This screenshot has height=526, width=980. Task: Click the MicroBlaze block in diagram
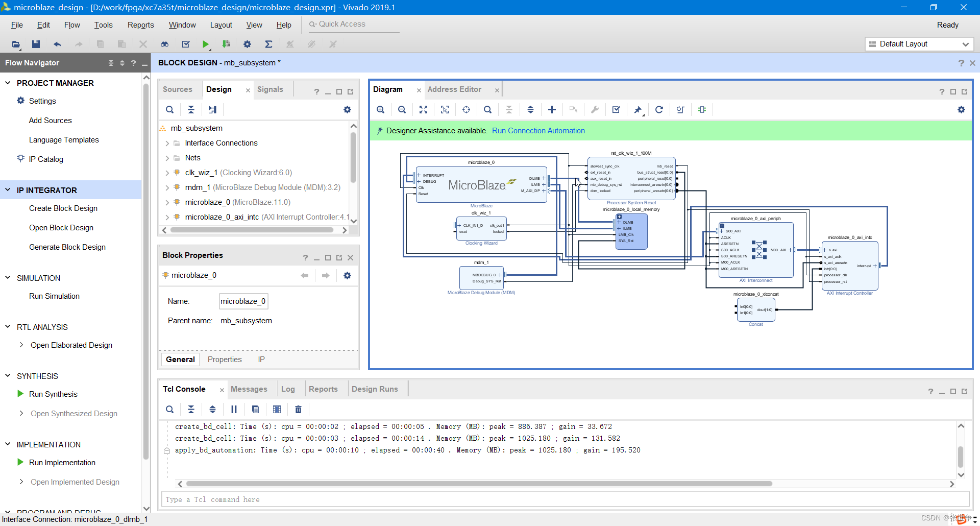click(481, 184)
